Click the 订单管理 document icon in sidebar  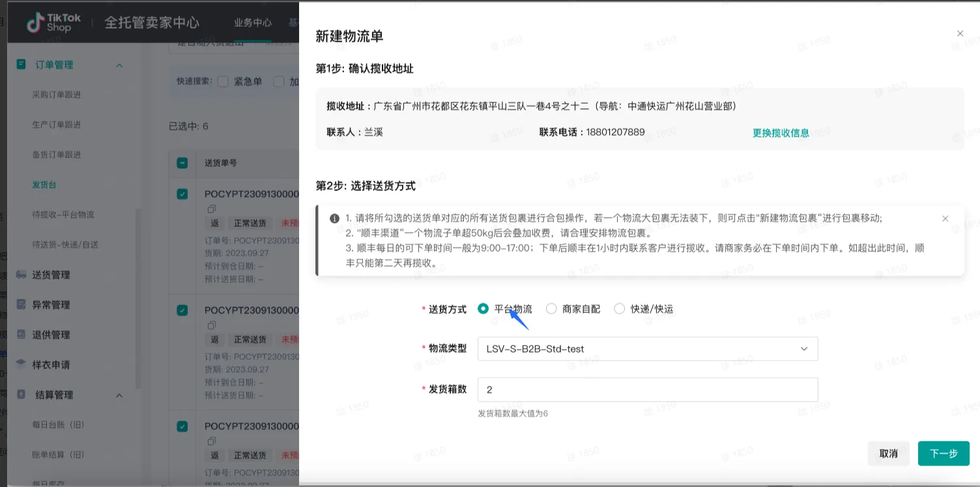tap(22, 65)
